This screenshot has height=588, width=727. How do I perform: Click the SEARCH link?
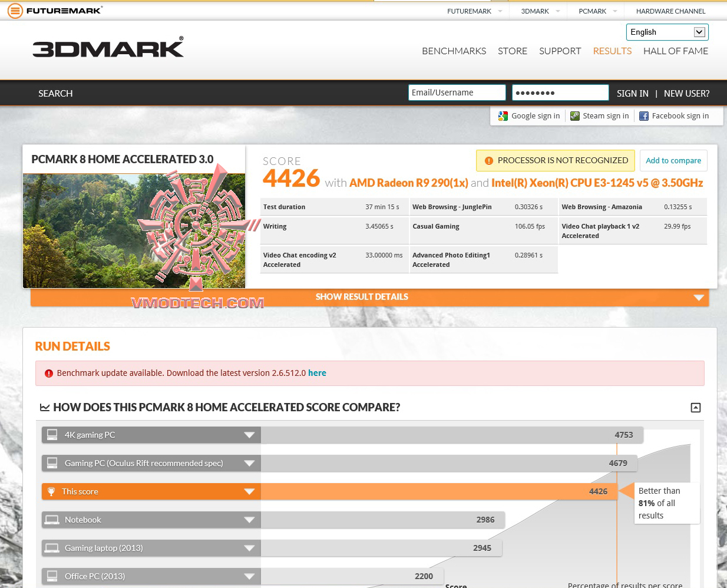point(55,94)
